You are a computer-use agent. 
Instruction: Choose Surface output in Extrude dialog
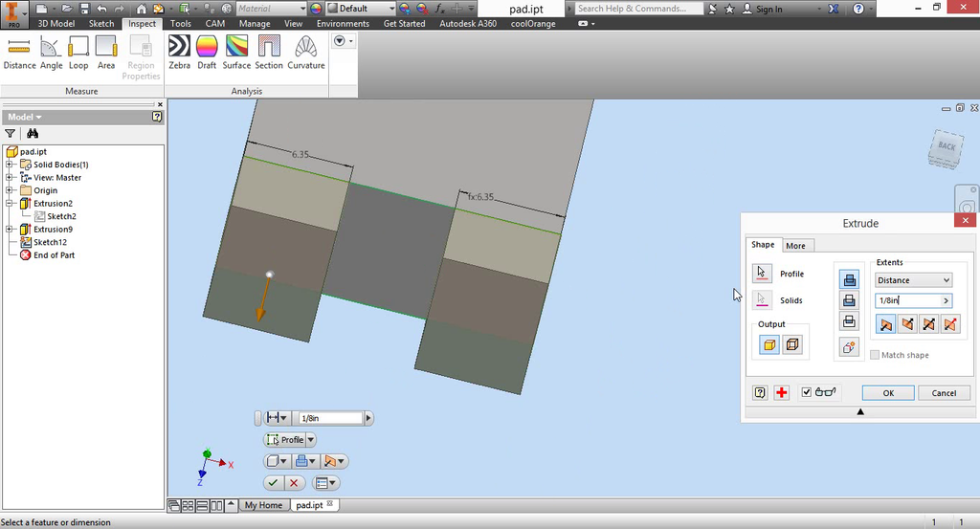(792, 344)
